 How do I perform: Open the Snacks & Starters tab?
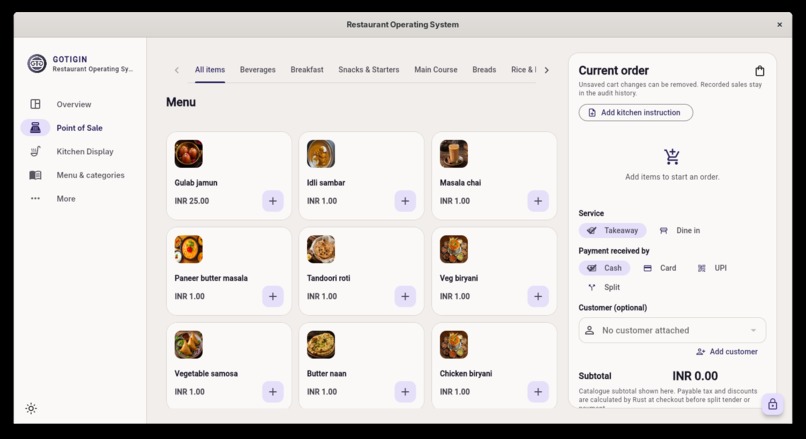click(x=369, y=69)
